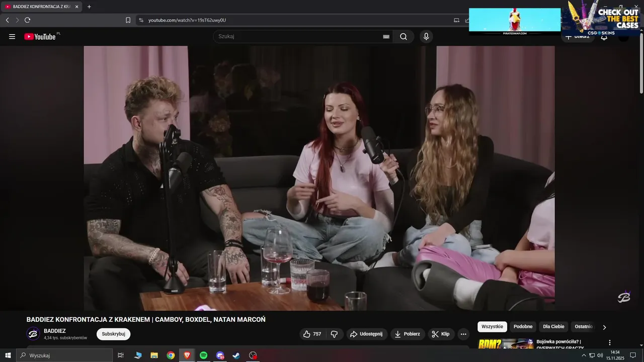Download the video with Pobierz
Image resolution: width=644 pixels, height=362 pixels.
pos(408,334)
